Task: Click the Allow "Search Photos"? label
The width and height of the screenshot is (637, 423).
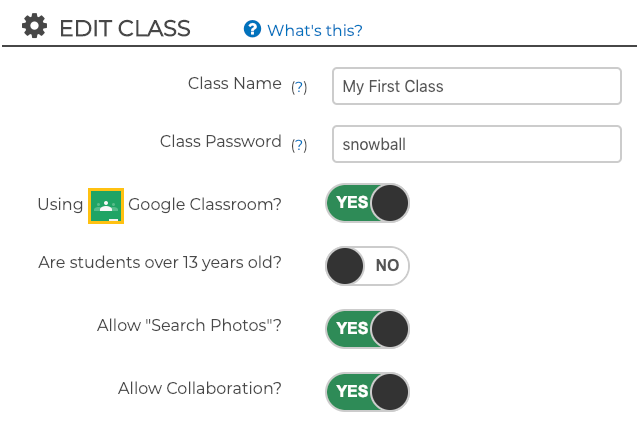Action: point(189,326)
